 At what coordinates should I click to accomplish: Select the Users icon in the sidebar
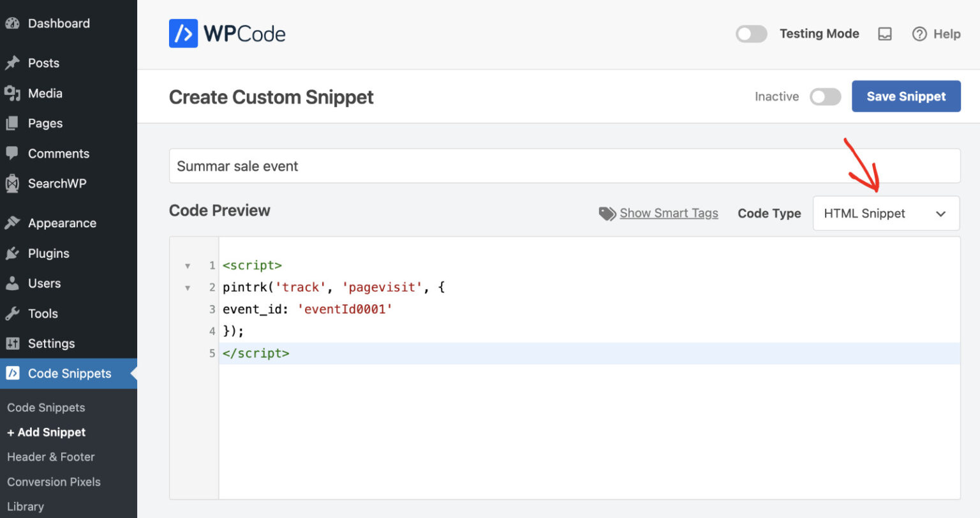(14, 283)
